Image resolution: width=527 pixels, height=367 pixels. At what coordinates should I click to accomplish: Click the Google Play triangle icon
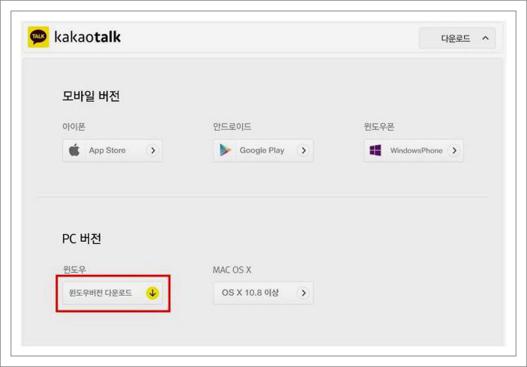click(225, 150)
